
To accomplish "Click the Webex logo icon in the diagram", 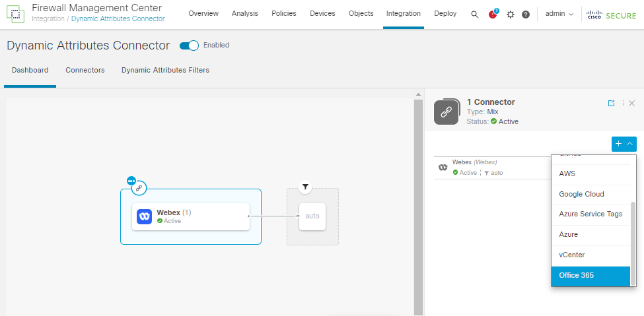I will (x=144, y=216).
